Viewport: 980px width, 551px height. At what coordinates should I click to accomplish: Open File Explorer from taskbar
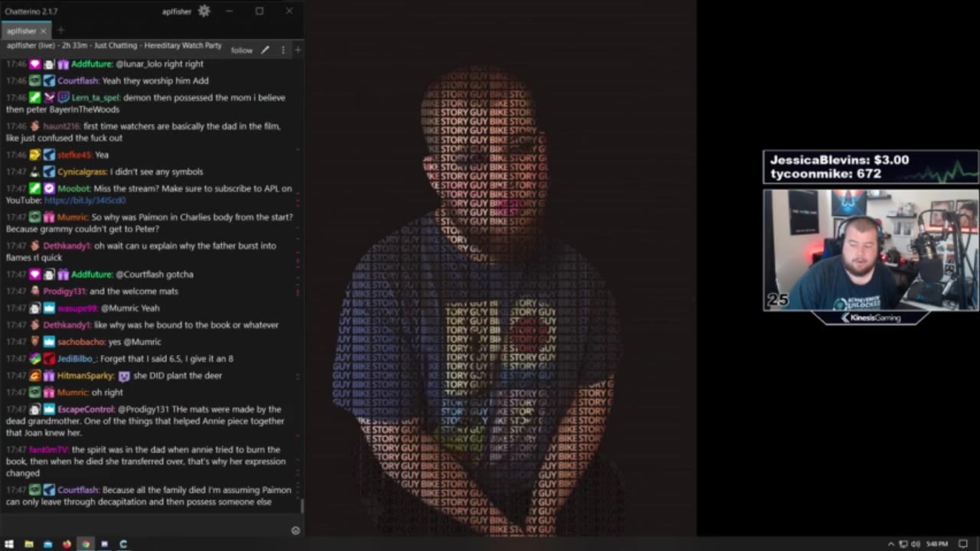pyautogui.click(x=28, y=544)
